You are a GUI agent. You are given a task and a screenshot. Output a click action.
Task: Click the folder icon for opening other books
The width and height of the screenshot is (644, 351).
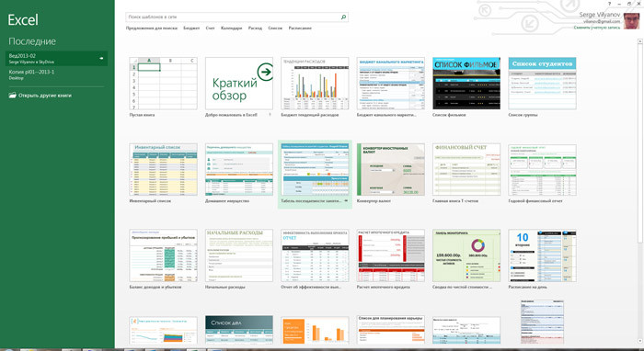pyautogui.click(x=13, y=96)
